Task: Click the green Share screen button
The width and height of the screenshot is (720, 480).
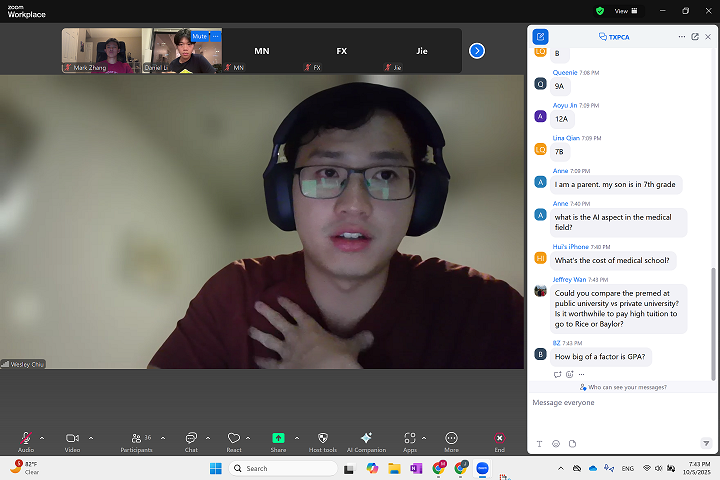Action: pyautogui.click(x=278, y=439)
